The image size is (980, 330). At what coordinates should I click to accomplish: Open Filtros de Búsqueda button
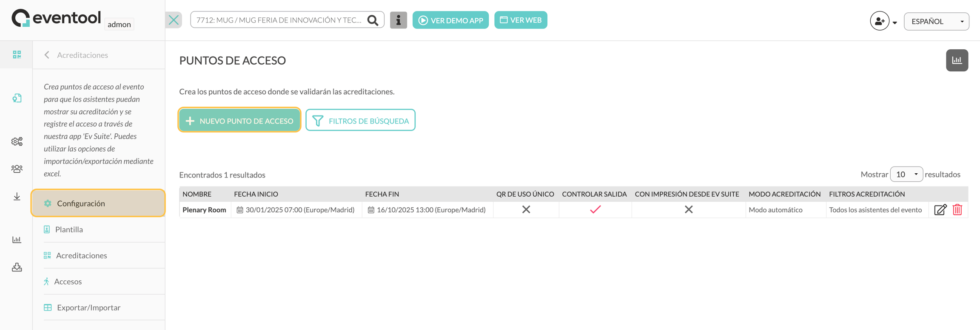point(360,121)
